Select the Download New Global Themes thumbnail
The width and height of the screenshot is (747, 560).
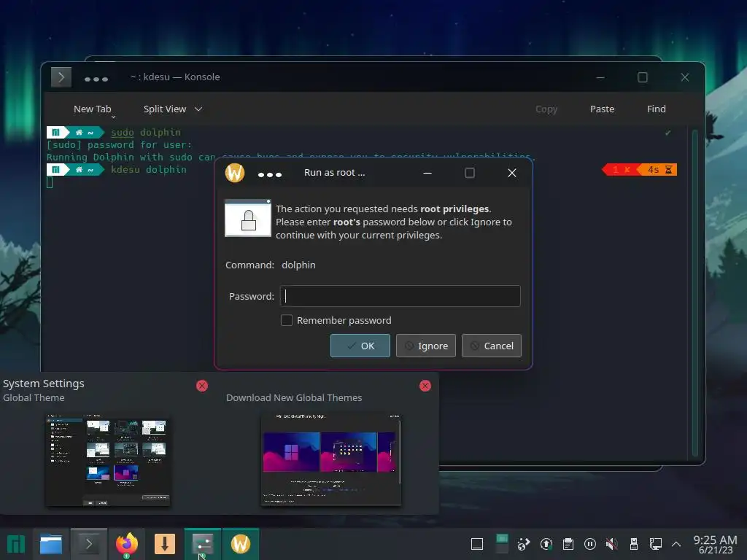tap(331, 459)
